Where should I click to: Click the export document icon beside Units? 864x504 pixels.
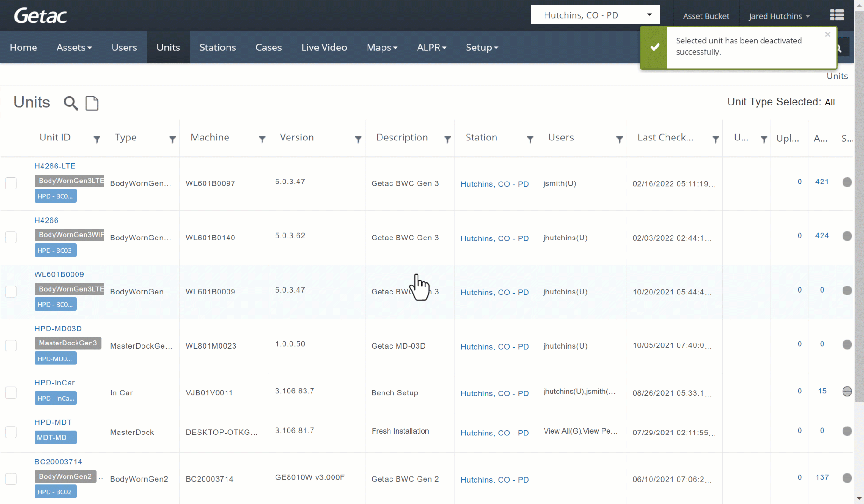click(92, 103)
